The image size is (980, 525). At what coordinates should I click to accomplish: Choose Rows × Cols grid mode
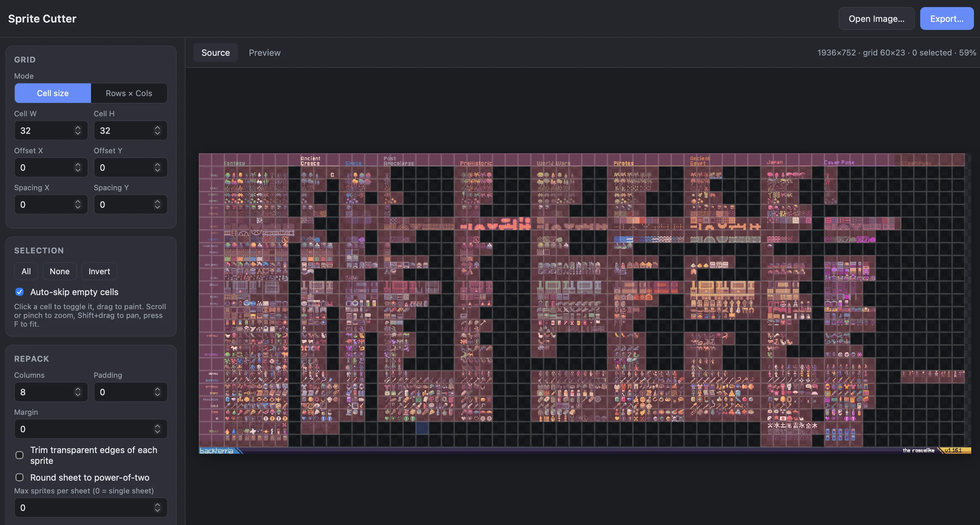click(x=129, y=93)
